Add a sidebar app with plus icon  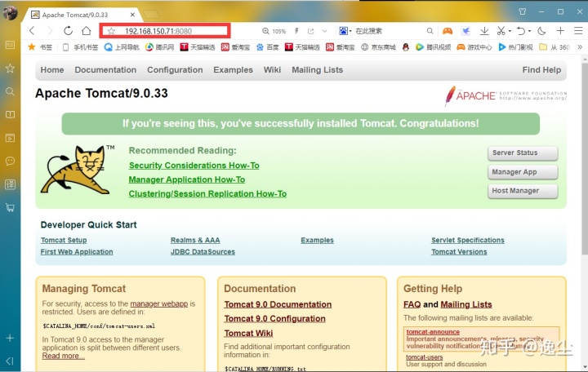pyautogui.click(x=10, y=338)
